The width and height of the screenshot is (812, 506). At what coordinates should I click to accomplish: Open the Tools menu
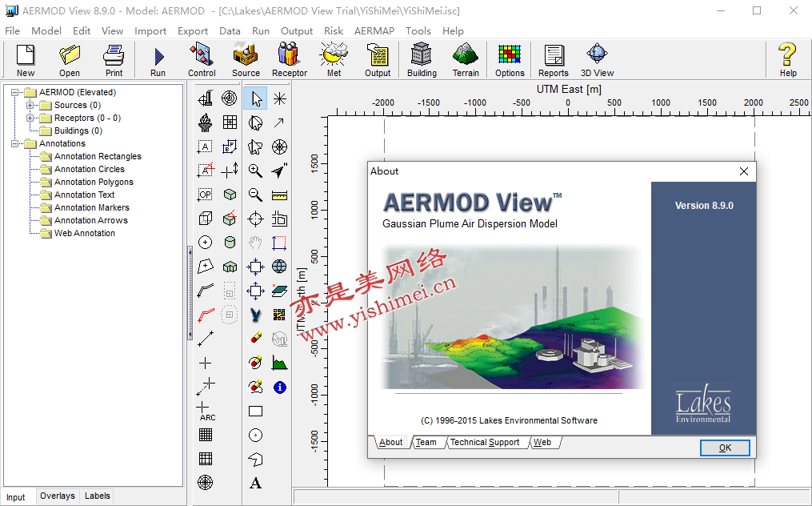[418, 31]
